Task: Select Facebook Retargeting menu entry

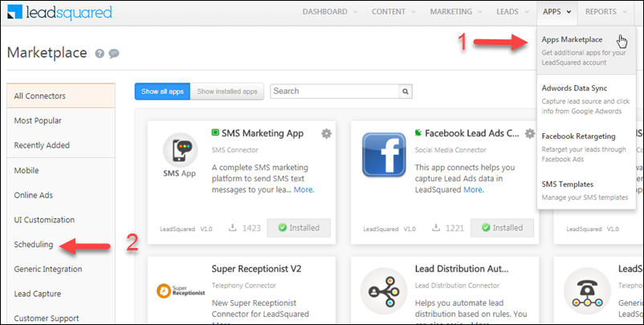Action: (x=586, y=147)
